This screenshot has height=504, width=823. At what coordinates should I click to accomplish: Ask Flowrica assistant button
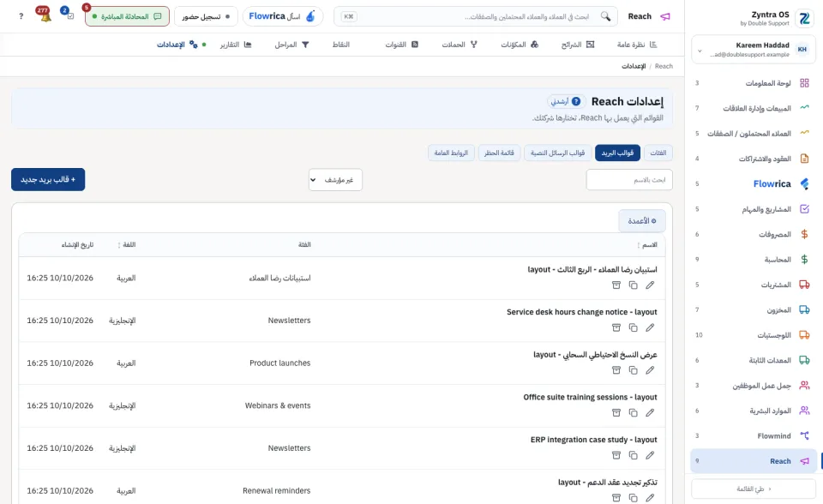(282, 16)
